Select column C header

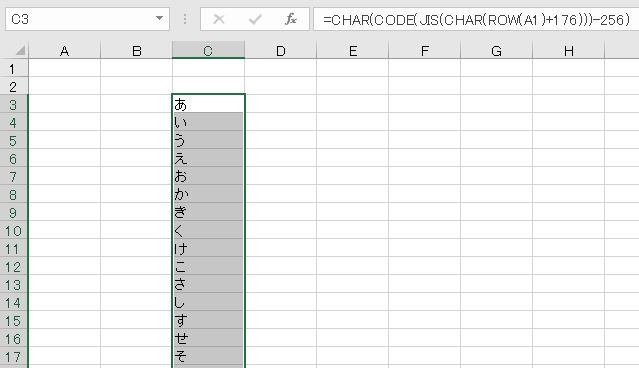tap(208, 51)
